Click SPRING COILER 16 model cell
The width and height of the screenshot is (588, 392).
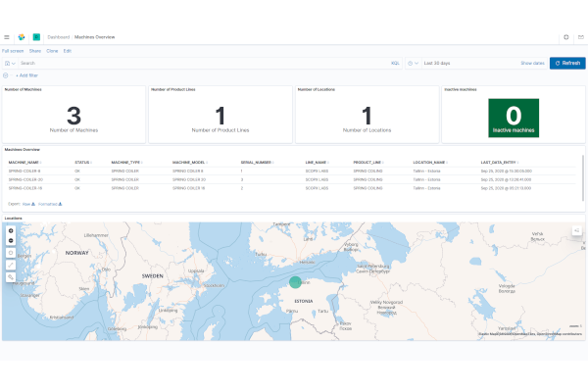188,188
